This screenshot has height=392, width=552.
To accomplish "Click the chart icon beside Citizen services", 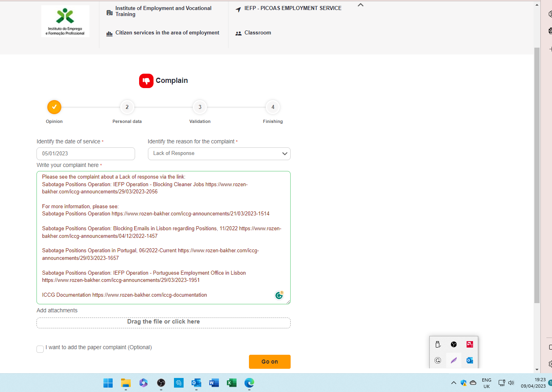I will click(x=109, y=34).
